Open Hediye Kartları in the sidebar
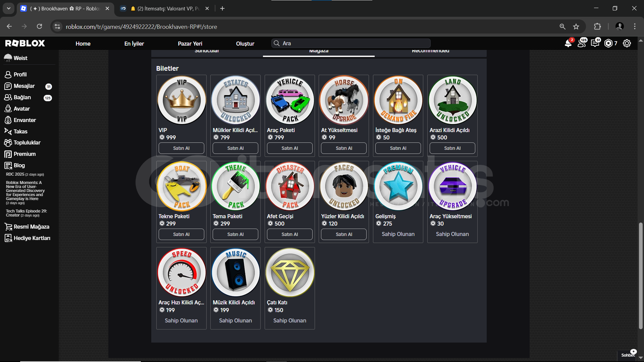This screenshot has width=644, height=362. [x=28, y=238]
